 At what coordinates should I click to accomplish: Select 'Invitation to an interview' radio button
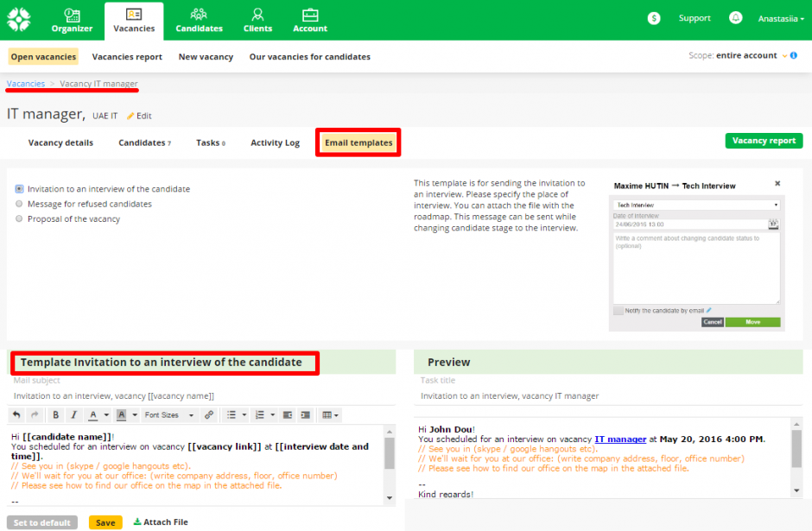(x=20, y=188)
